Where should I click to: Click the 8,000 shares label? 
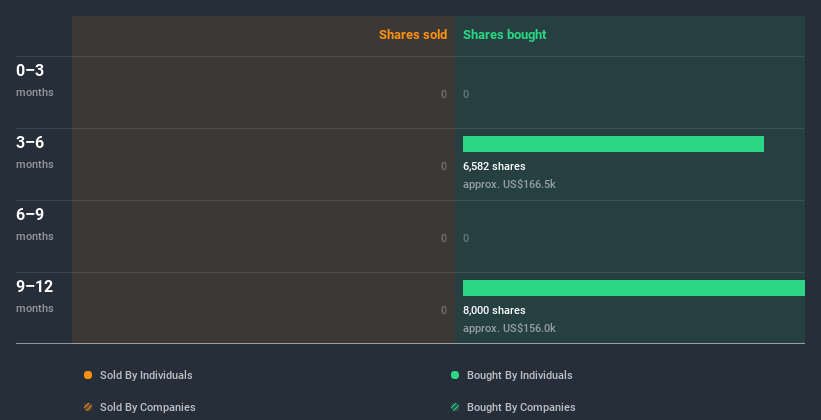(x=494, y=310)
